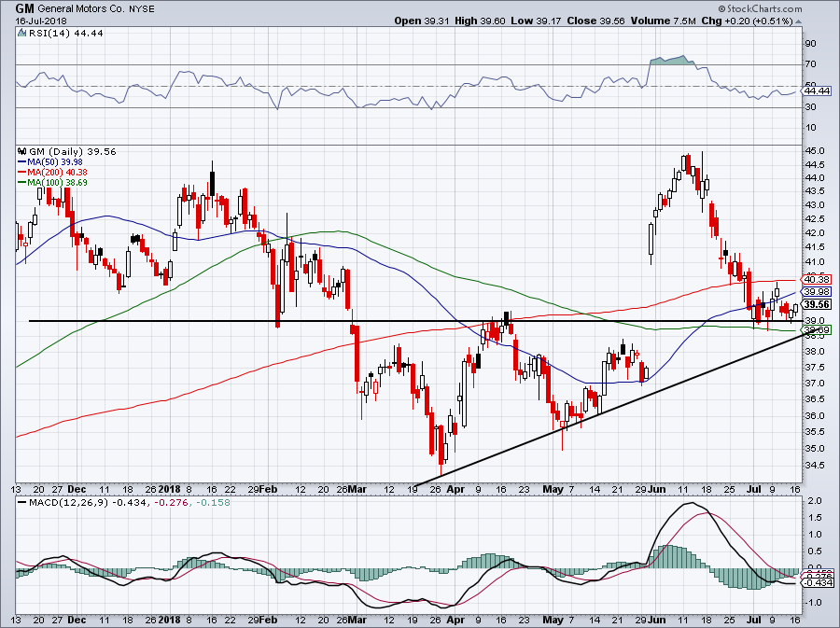The height and width of the screenshot is (628, 840).
Task: Click the 34.5 price axis label
Action: pos(815,466)
